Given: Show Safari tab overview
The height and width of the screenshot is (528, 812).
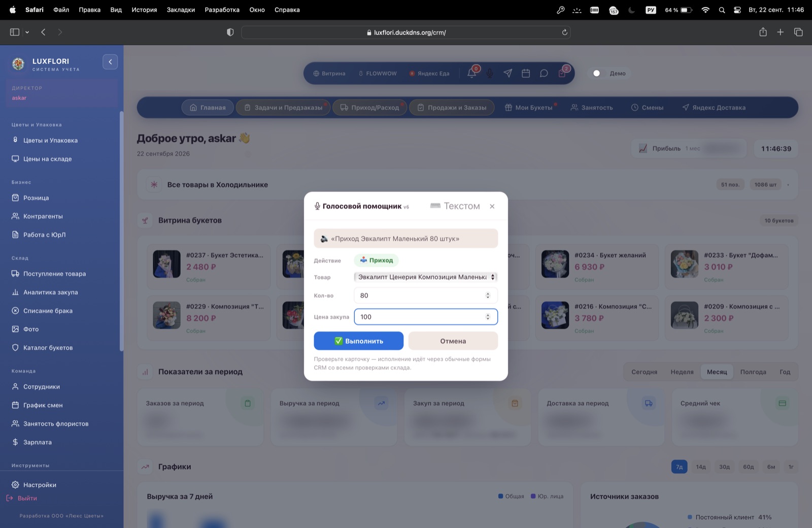Looking at the screenshot, I should 798,32.
